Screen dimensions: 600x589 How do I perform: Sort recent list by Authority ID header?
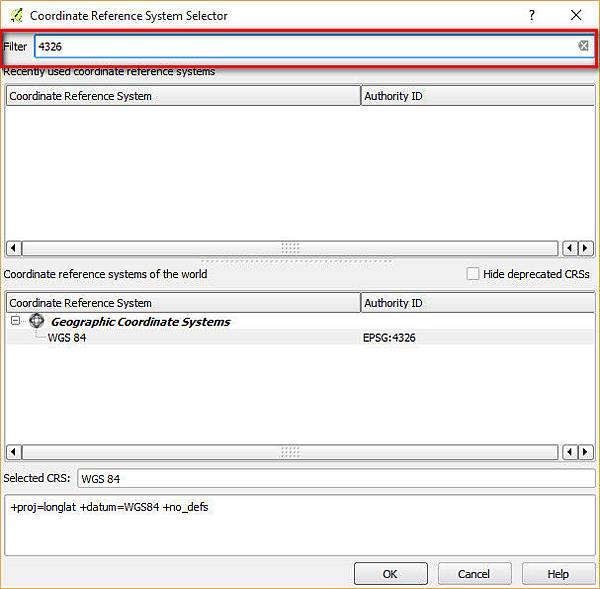478,96
